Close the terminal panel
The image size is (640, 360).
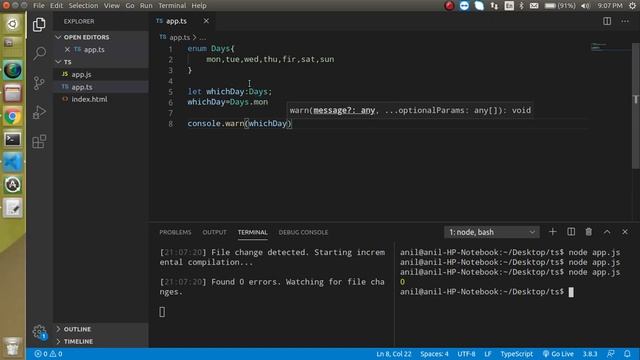point(625,232)
